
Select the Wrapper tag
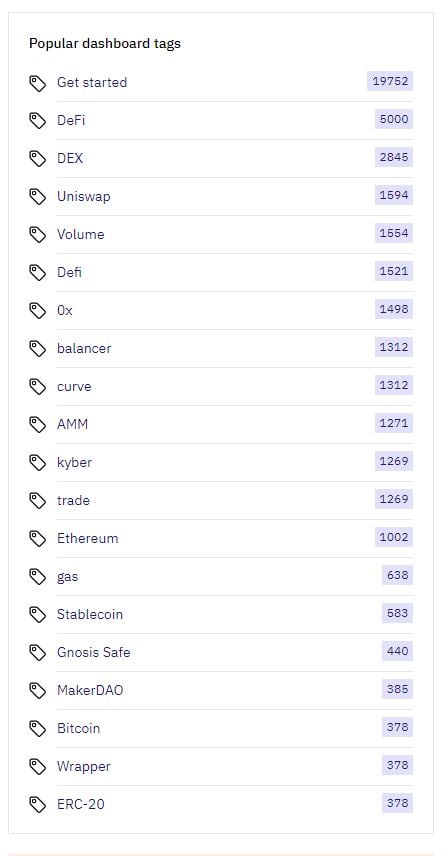tap(83, 766)
